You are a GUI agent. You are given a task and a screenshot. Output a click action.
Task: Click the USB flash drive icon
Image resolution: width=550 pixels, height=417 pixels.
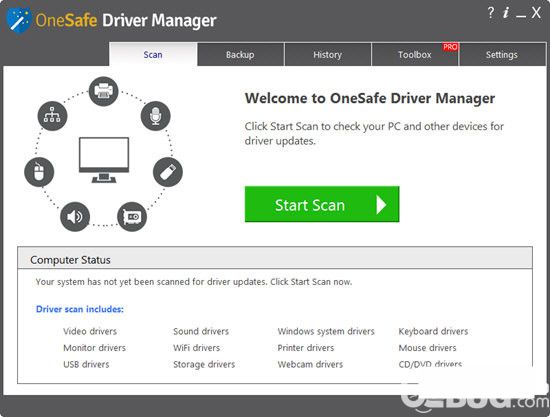(168, 172)
